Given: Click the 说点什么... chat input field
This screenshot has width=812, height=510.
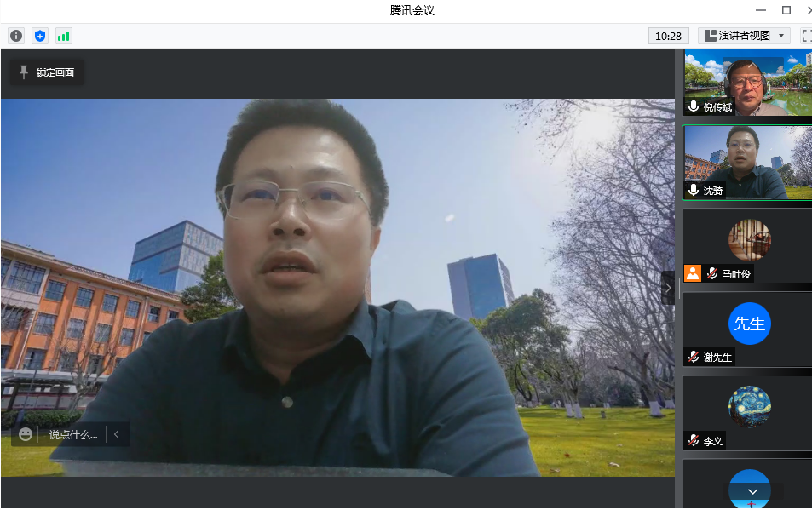Looking at the screenshot, I should point(72,434).
